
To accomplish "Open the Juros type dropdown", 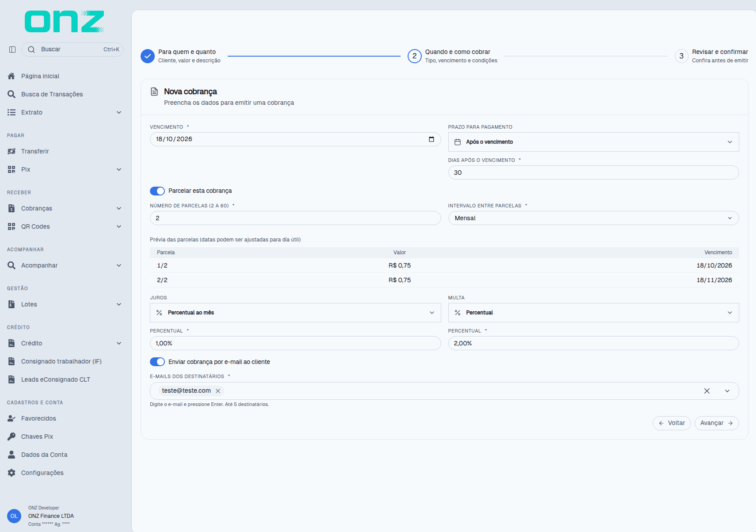I will pos(295,313).
